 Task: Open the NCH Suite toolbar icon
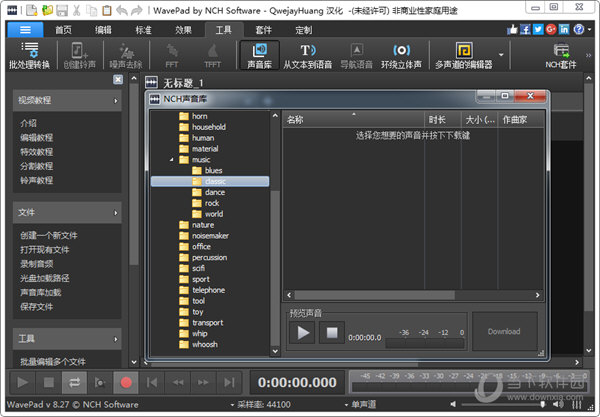[x=561, y=56]
